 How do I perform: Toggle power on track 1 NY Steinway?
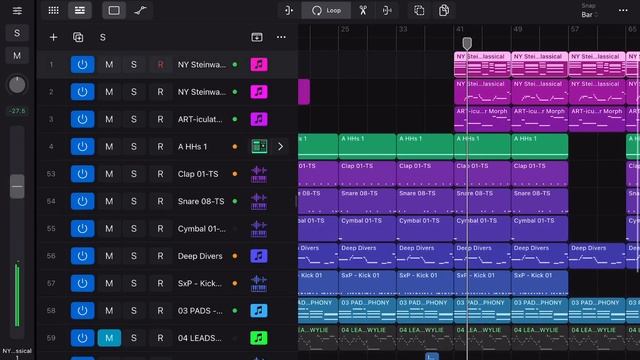[x=82, y=64]
